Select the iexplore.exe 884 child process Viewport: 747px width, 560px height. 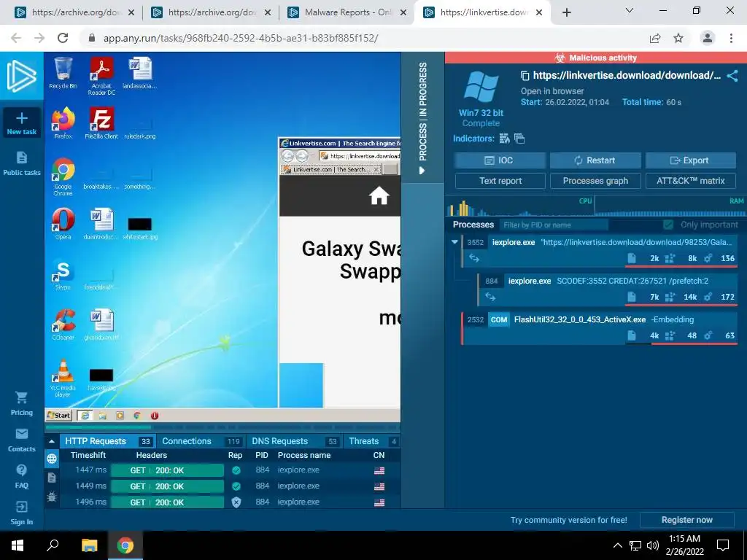pyautogui.click(x=608, y=289)
